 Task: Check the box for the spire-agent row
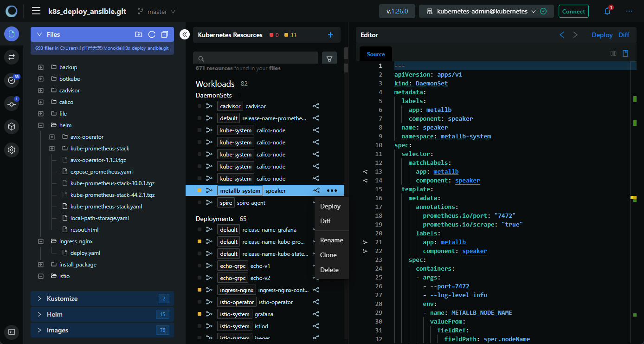200,203
